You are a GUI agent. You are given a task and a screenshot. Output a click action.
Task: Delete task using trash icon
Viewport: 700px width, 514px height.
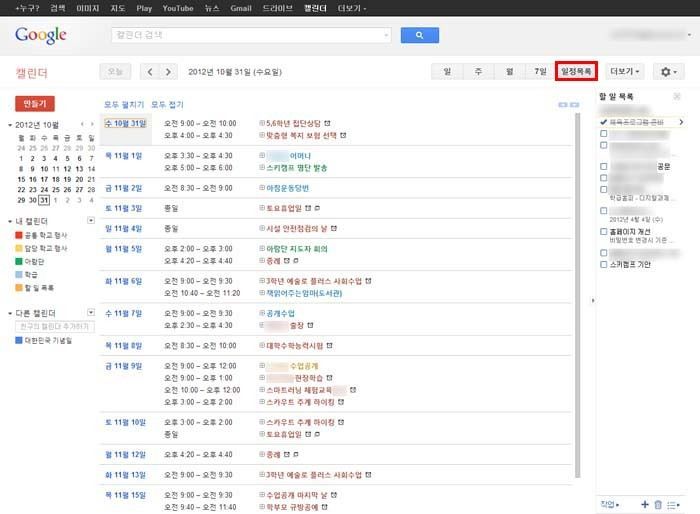point(658,505)
